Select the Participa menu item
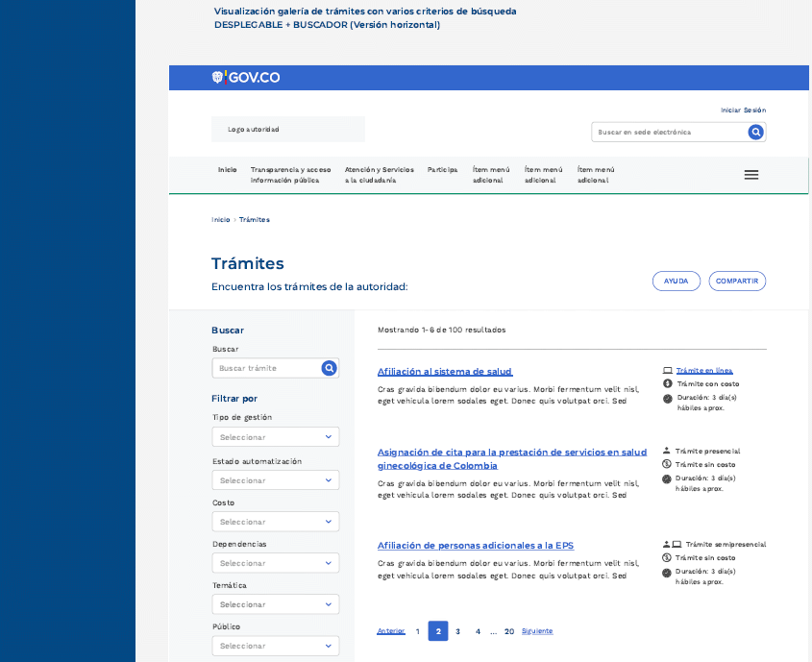The height and width of the screenshot is (662, 812). tap(442, 170)
